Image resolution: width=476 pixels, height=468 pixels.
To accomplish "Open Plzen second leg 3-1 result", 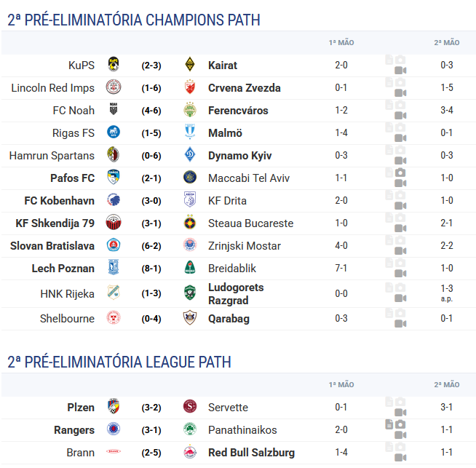I will point(447,407).
